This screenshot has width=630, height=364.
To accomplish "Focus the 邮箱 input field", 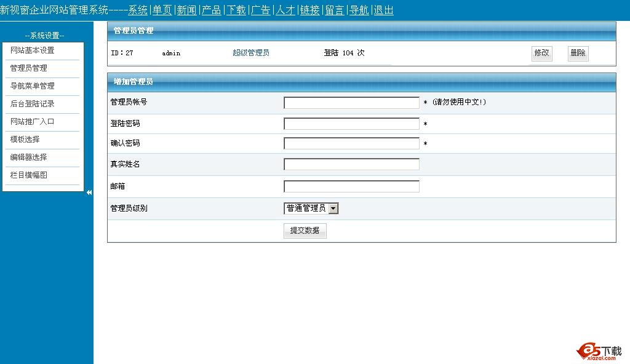I will coord(351,186).
